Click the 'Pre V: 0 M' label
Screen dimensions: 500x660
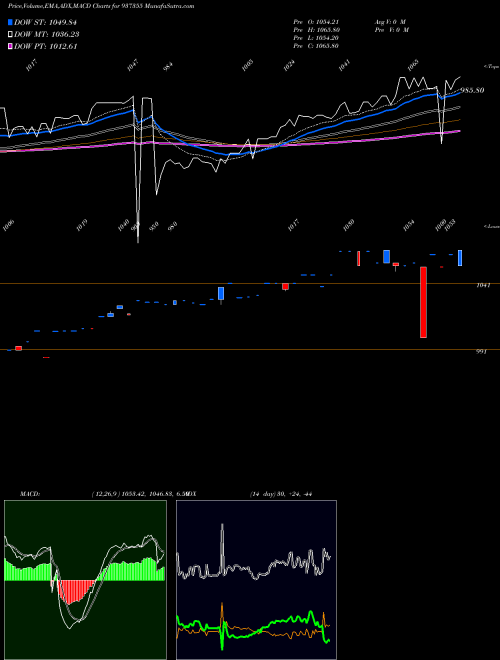tap(391, 30)
